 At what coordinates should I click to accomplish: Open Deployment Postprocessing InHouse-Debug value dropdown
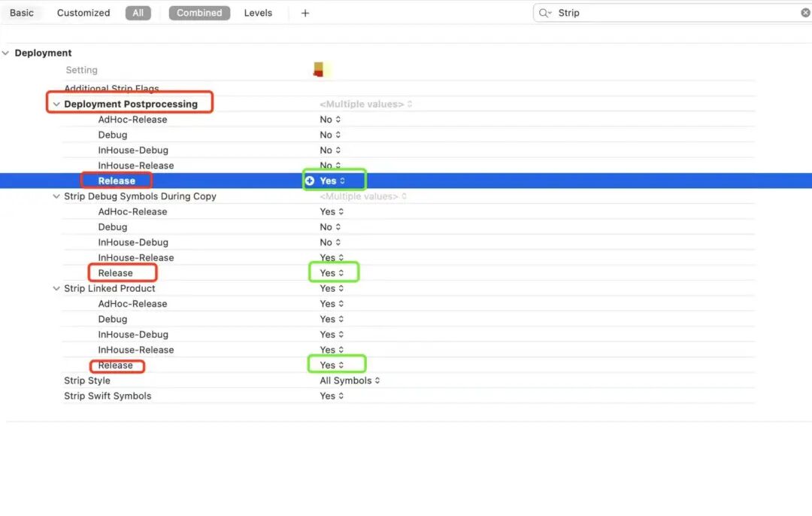[330, 150]
